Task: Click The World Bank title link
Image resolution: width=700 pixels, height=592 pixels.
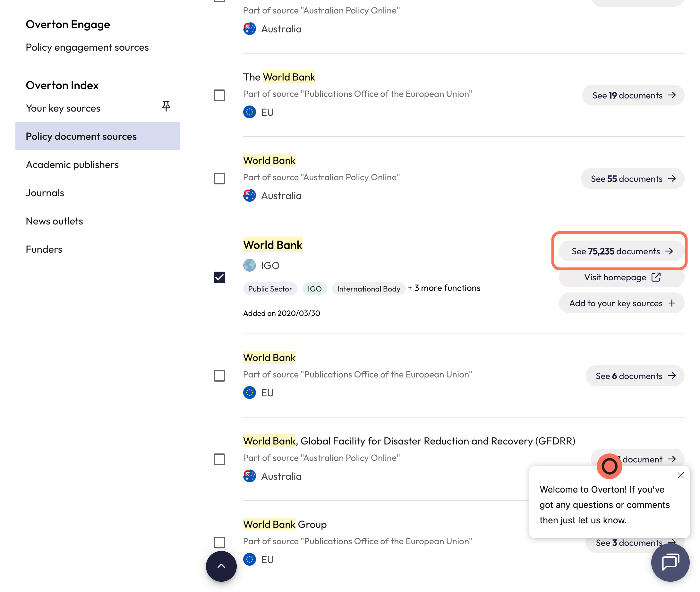Action: point(279,77)
